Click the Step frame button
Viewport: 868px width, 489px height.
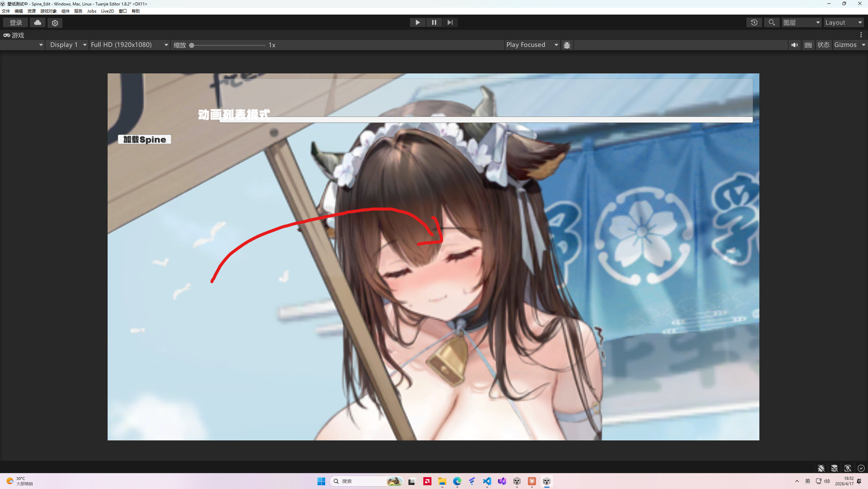[x=450, y=23]
